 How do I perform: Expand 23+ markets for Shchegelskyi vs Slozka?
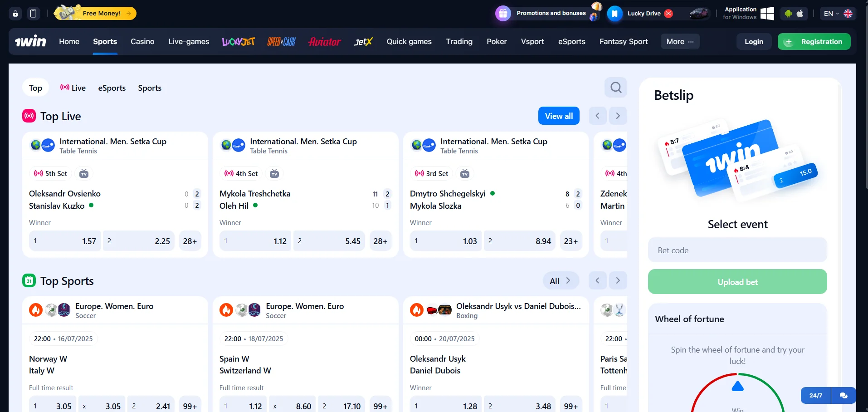[x=571, y=241]
